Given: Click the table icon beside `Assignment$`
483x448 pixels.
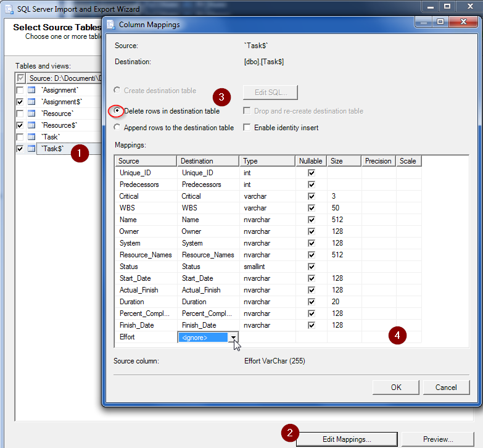Looking at the screenshot, I should [31, 102].
